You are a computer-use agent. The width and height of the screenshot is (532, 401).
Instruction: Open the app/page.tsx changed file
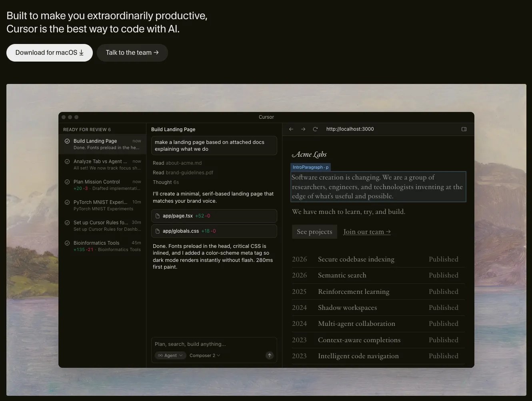coord(214,216)
